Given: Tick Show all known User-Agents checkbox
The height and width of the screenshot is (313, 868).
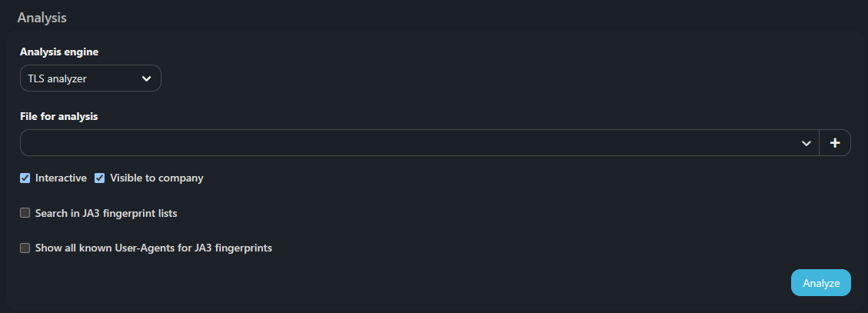Looking at the screenshot, I should tap(25, 248).
